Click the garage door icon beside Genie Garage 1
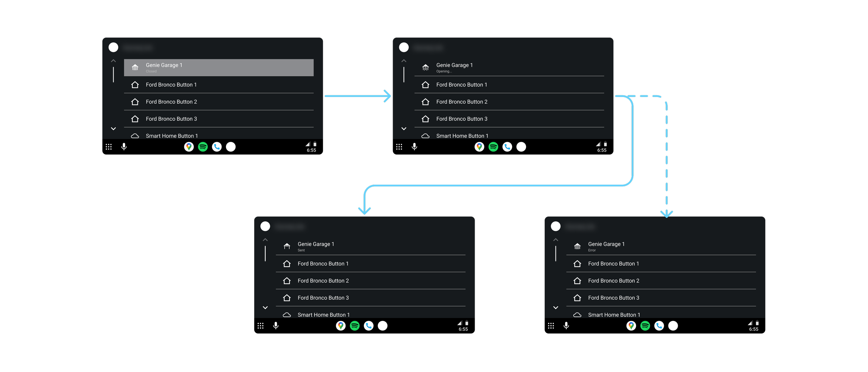Image resolution: width=868 pixels, height=372 pixels. click(135, 67)
